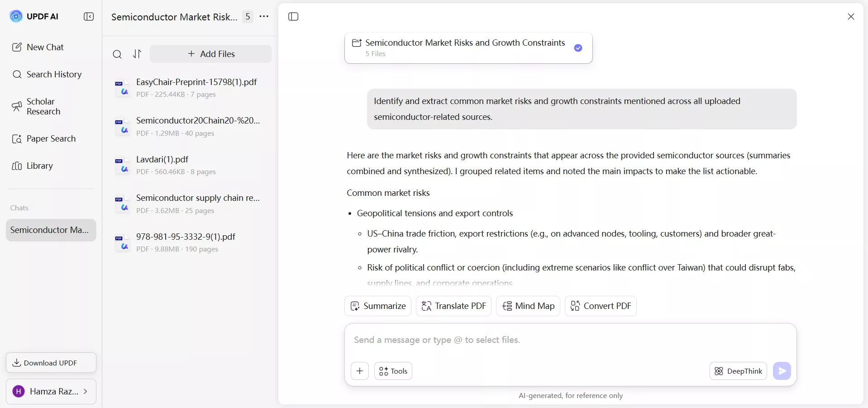
Task: Open the Summarize tool
Action: [x=378, y=306]
